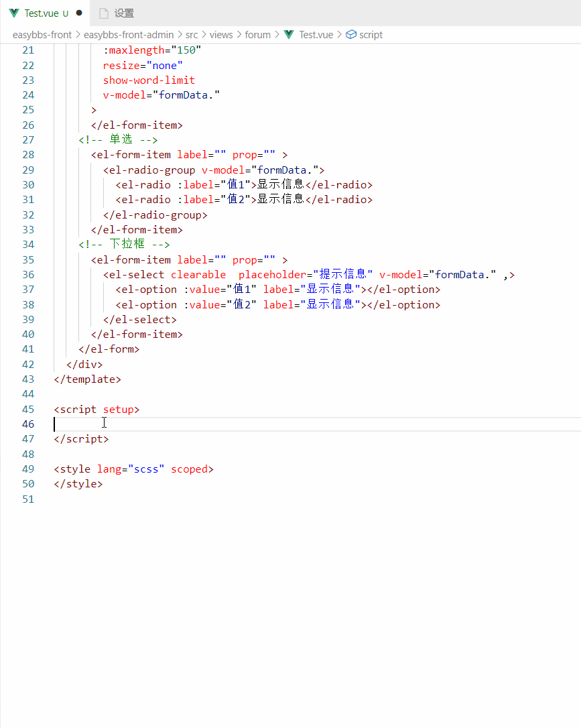581x728 pixels.
Task: Click line number 51 in the gutter
Action: 28,499
